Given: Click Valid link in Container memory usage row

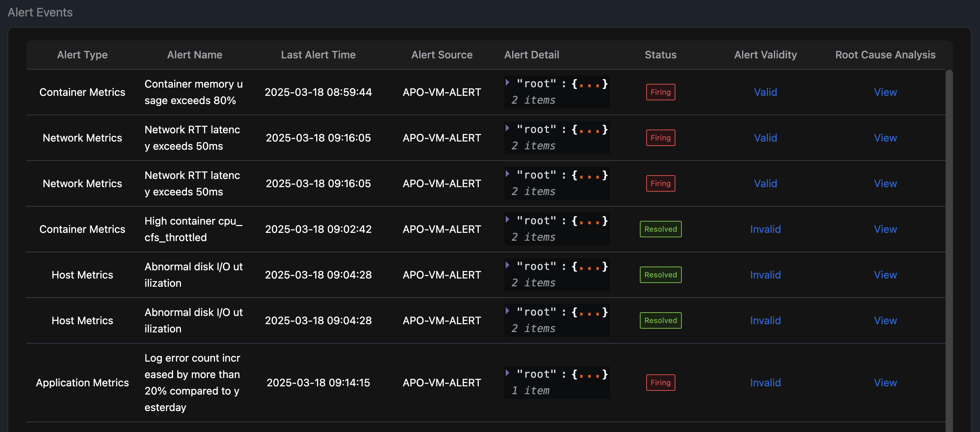Looking at the screenshot, I should tap(765, 92).
